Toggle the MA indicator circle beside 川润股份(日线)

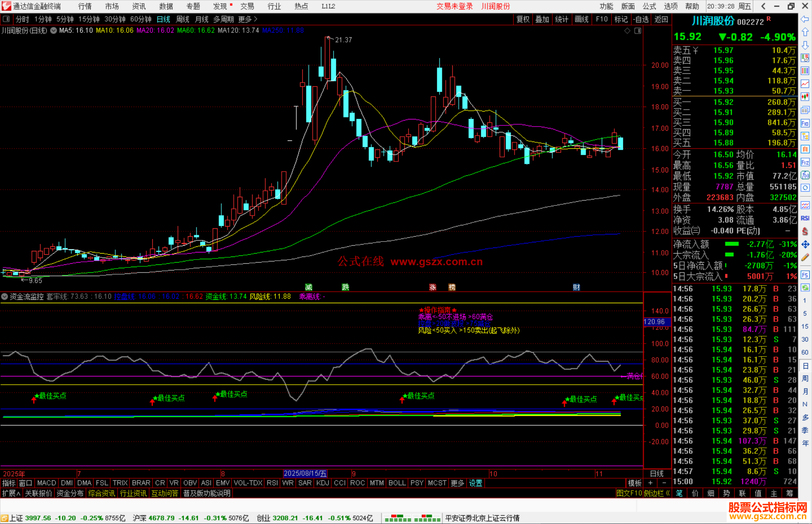53,30
